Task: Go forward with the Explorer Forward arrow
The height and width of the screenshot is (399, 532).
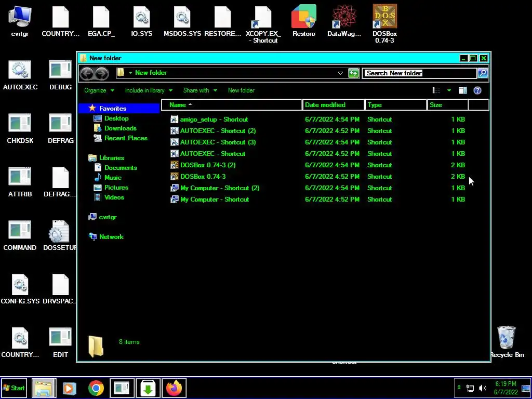Action: (x=102, y=73)
